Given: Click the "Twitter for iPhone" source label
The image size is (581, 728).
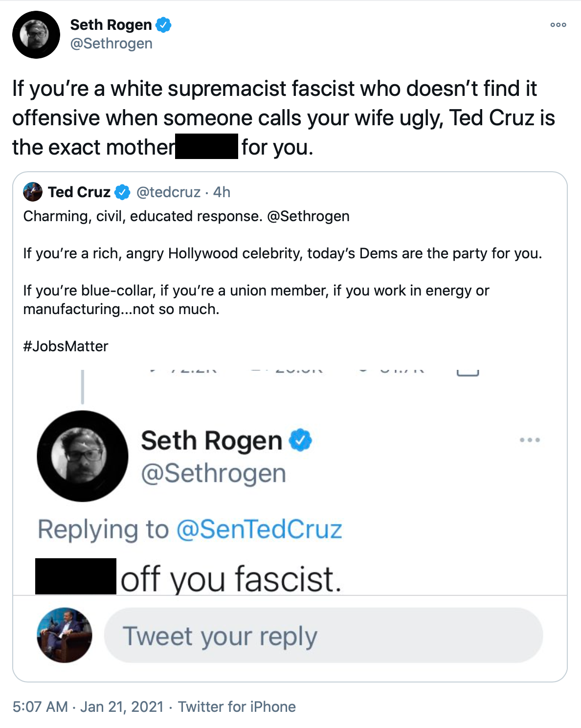Looking at the screenshot, I should [x=237, y=706].
